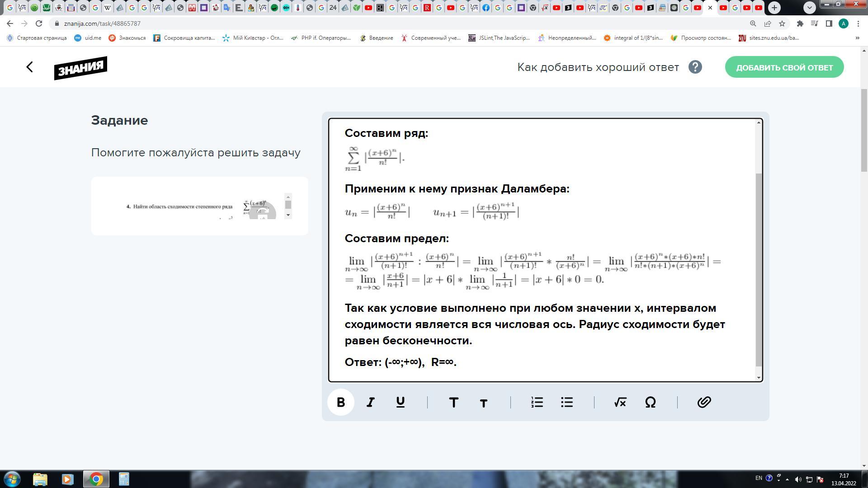Apply large heading text style
868x488 pixels.
point(453,402)
